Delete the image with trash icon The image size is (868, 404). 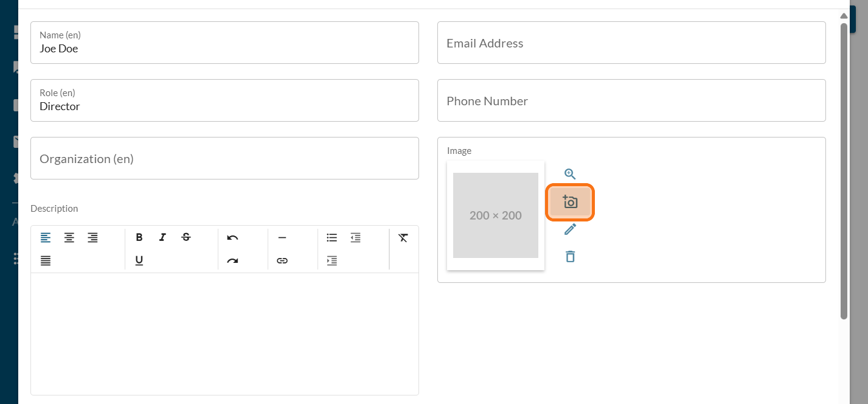click(x=570, y=257)
